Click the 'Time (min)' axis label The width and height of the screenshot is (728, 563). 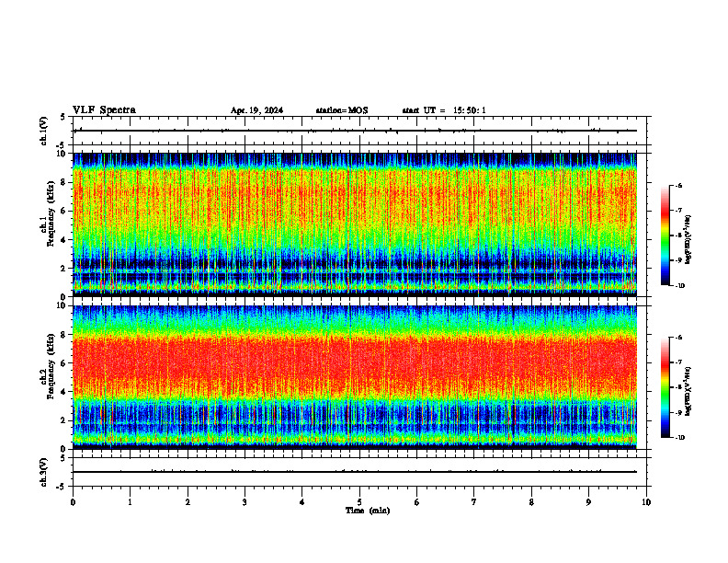point(368,511)
